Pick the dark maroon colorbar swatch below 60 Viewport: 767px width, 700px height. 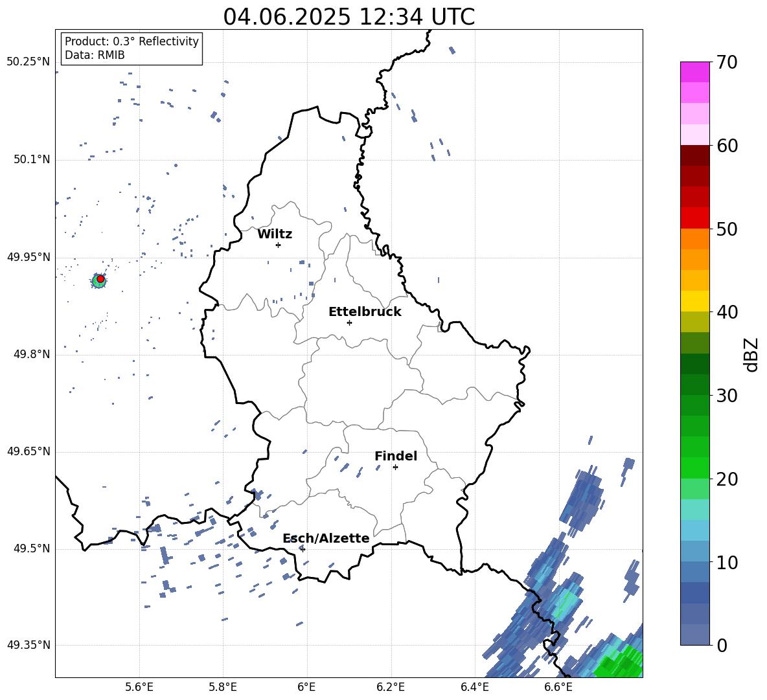pos(694,155)
